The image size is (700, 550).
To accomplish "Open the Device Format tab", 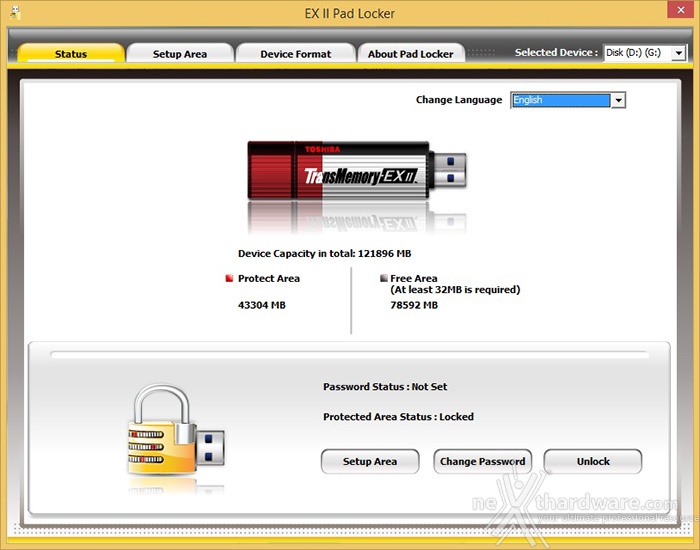I will [296, 54].
